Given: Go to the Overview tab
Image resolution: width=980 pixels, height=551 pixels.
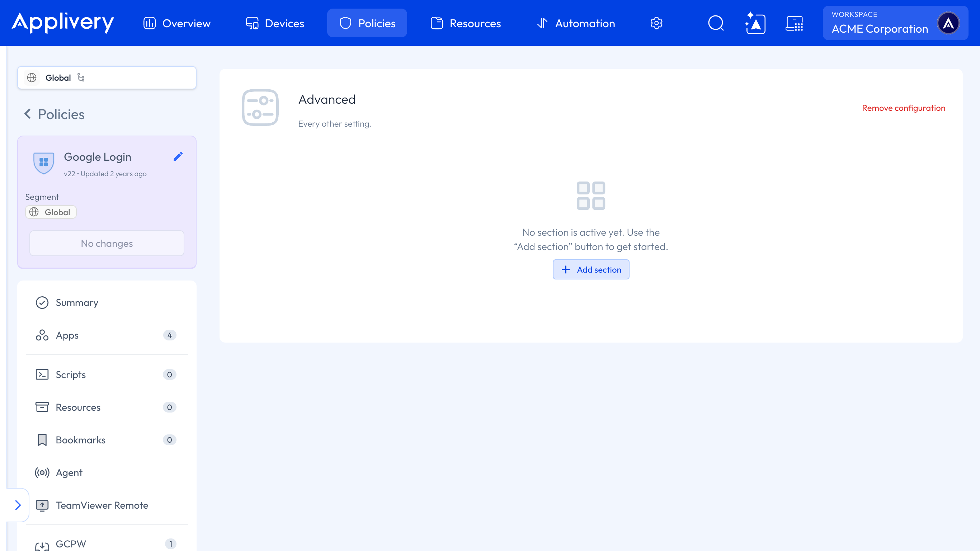Looking at the screenshot, I should pyautogui.click(x=177, y=23).
